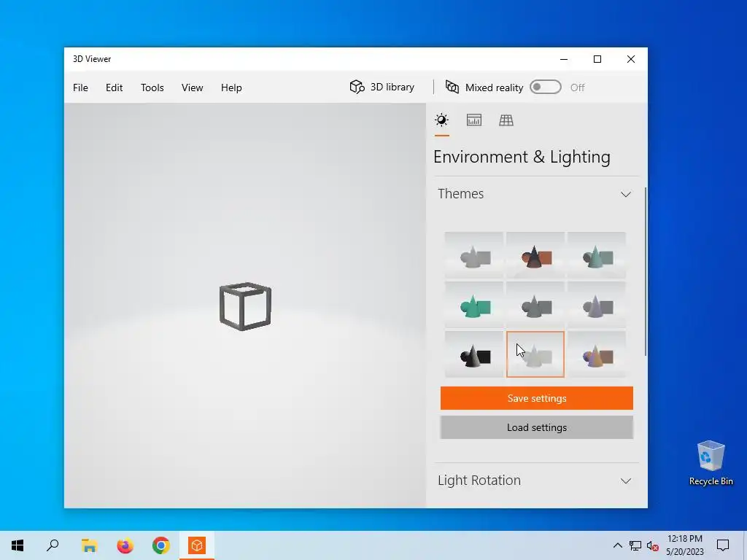Select the Recycle Bin desktop icon

pos(711,463)
